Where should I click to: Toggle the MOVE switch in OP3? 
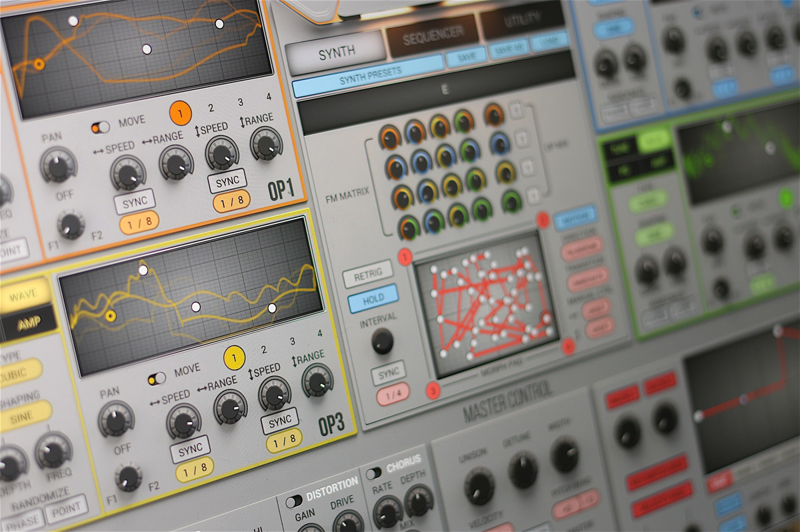point(157,378)
